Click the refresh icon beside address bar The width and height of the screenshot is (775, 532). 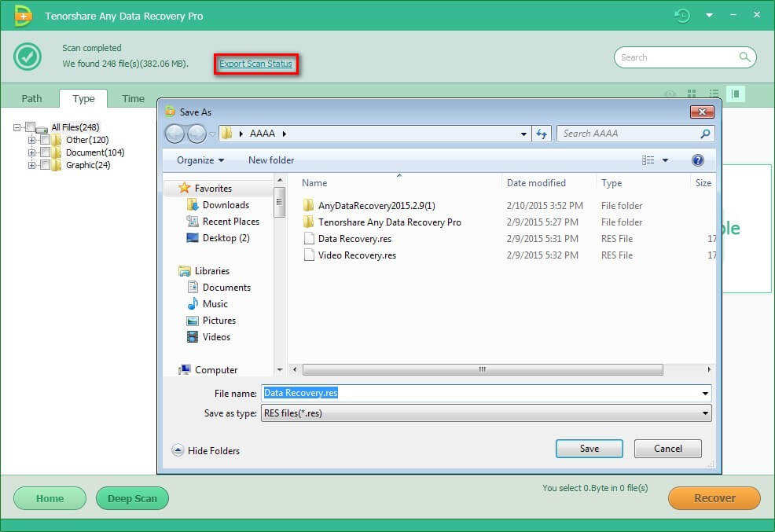coord(542,134)
